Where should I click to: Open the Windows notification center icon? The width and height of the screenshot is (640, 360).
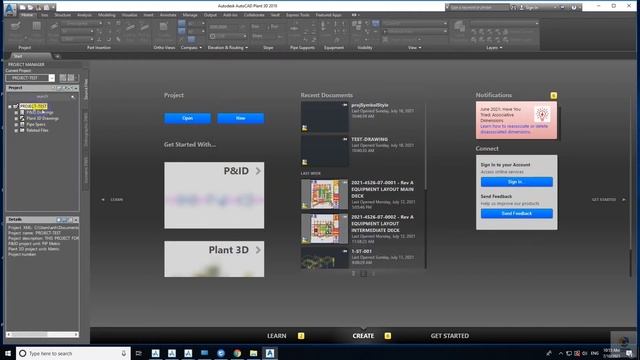pos(629,353)
